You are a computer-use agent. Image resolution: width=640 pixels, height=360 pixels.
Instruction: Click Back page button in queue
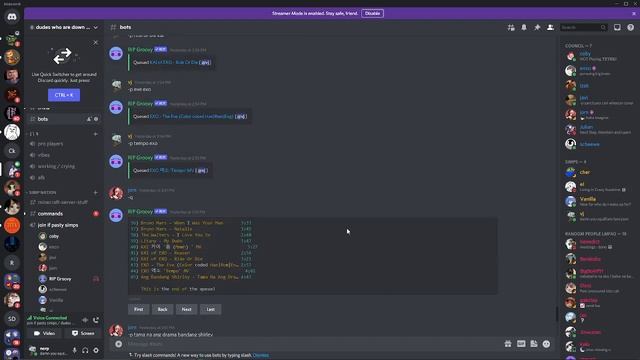(162, 309)
